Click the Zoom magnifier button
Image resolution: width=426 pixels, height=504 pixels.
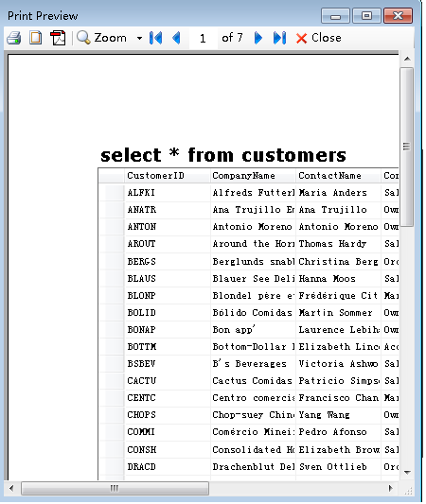pos(102,38)
